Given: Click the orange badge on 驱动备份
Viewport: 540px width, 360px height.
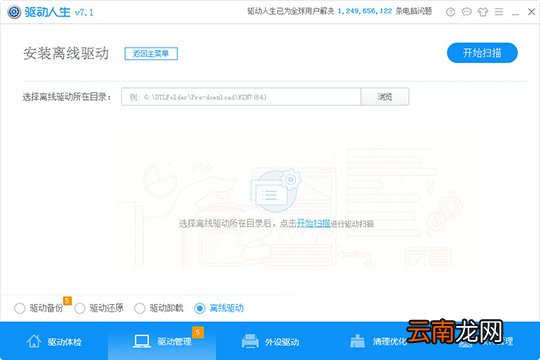Looking at the screenshot, I should coord(67,301).
